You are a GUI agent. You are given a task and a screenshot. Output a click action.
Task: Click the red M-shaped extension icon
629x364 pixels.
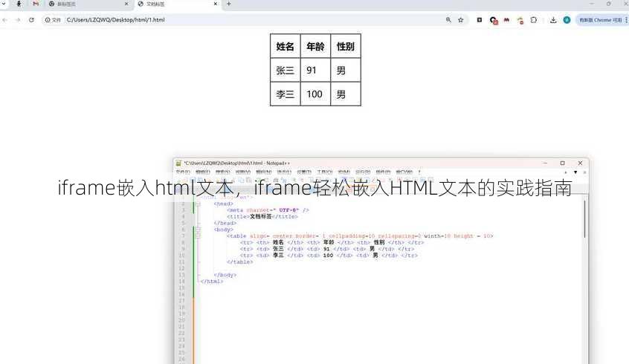tap(506, 19)
